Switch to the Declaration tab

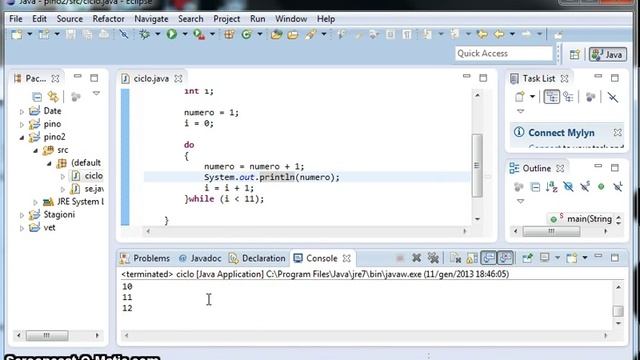pyautogui.click(x=257, y=258)
